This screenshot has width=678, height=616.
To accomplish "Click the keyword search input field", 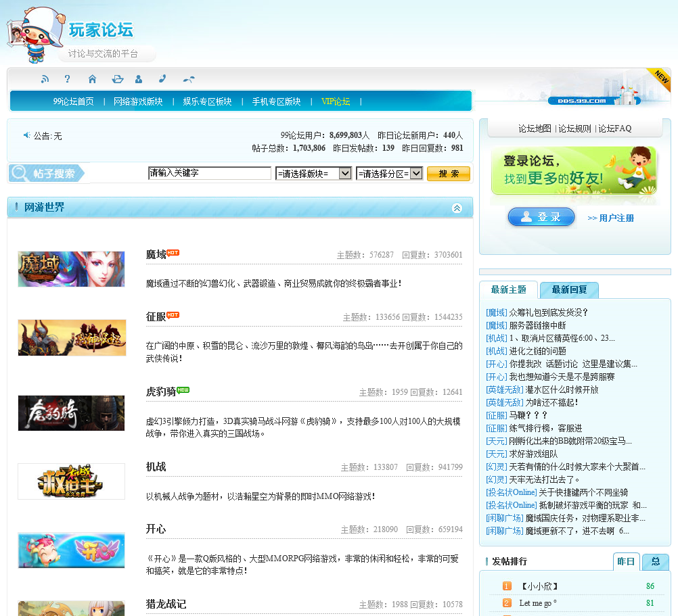I will point(209,173).
